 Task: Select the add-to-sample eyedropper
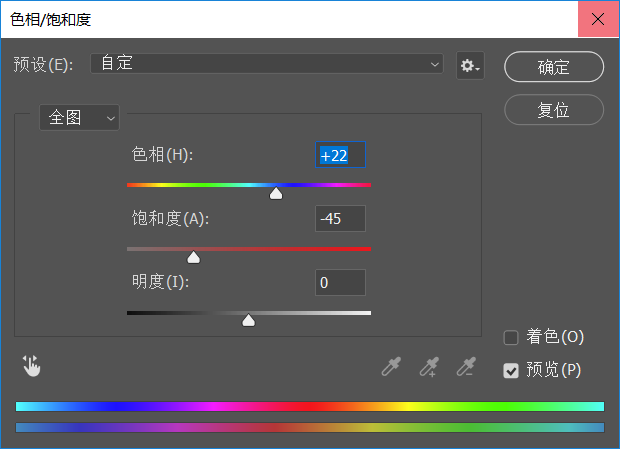[x=428, y=368]
